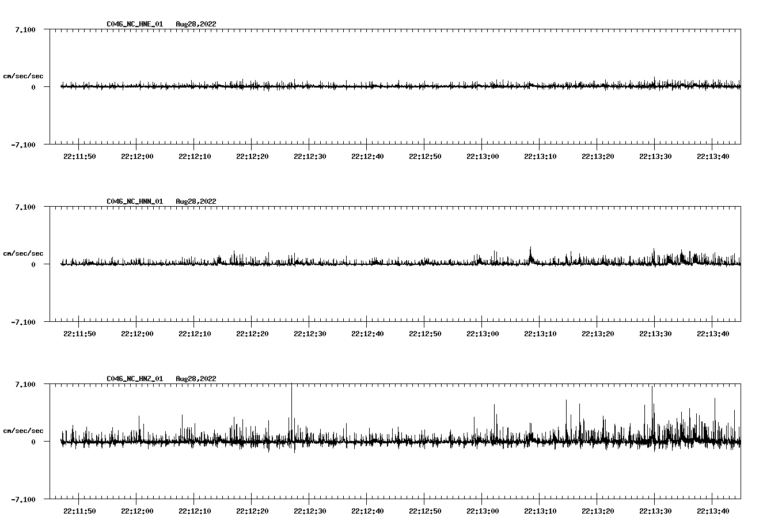Pick 22:13:30 time label under HNN plot

click(655, 334)
